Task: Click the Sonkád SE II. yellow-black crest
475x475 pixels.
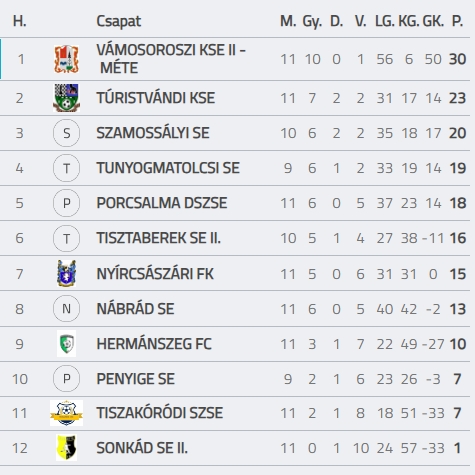Action: [x=66, y=448]
